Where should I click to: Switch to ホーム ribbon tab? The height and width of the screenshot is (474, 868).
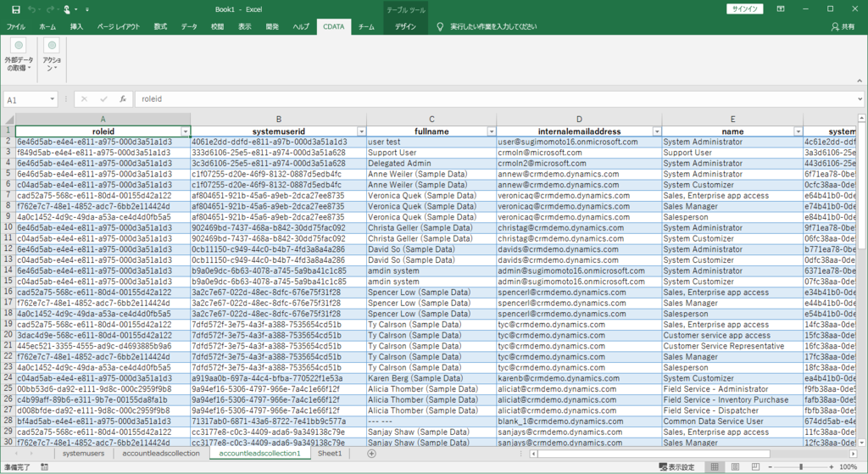(x=47, y=26)
